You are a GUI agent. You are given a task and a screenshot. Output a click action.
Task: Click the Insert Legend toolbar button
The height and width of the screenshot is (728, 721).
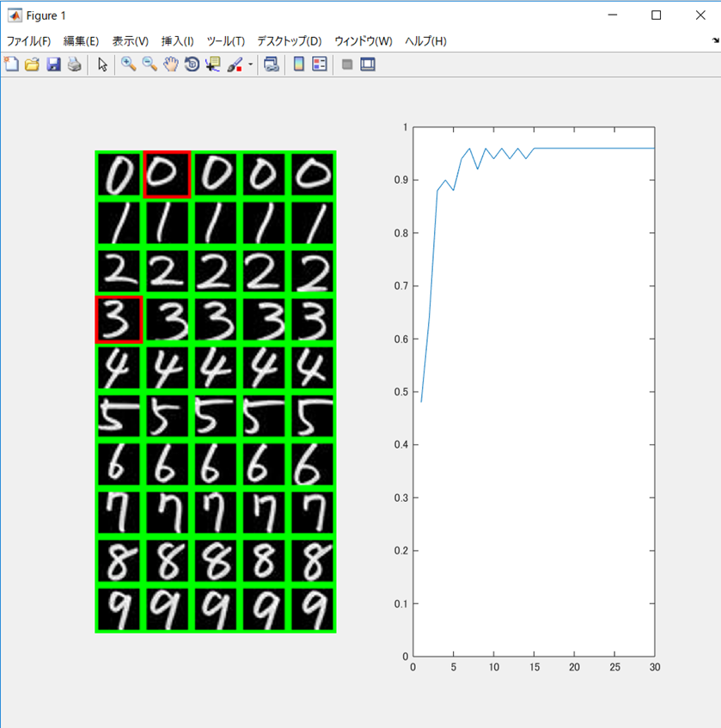pos(320,64)
